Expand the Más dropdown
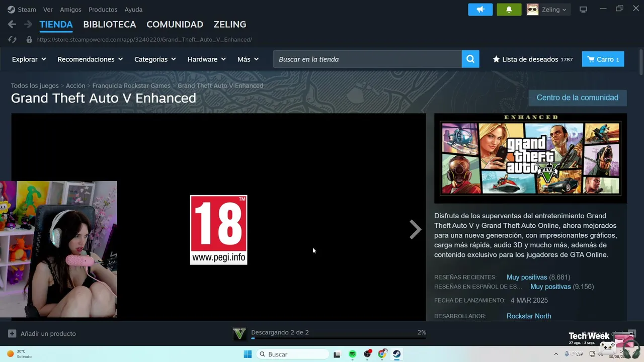Image resolution: width=644 pixels, height=362 pixels. (248, 59)
